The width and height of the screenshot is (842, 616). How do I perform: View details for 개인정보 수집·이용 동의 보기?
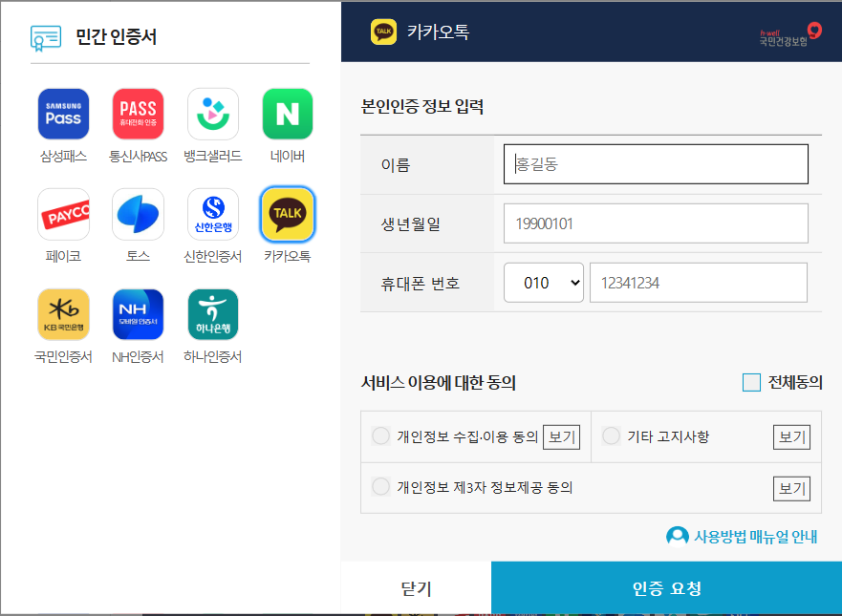[562, 436]
